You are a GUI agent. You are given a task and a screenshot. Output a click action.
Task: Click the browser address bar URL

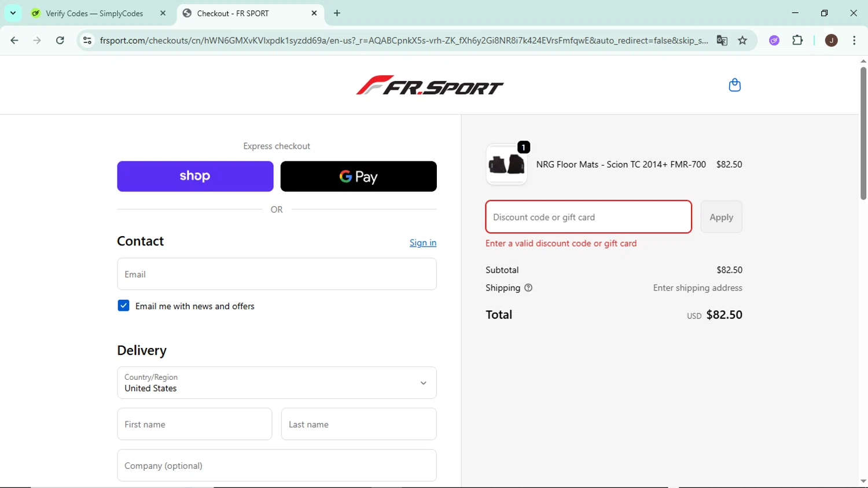point(403,41)
